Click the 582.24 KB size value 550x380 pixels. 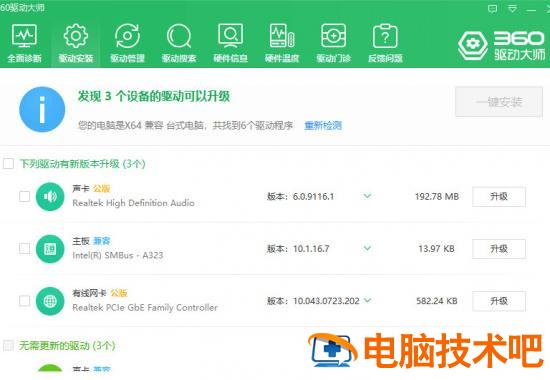pyautogui.click(x=437, y=301)
